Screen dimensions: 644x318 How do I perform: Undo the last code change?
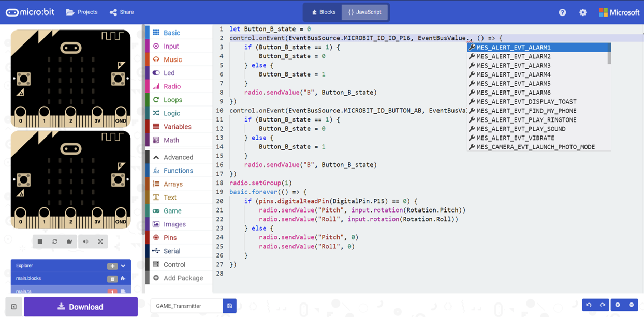pyautogui.click(x=589, y=305)
